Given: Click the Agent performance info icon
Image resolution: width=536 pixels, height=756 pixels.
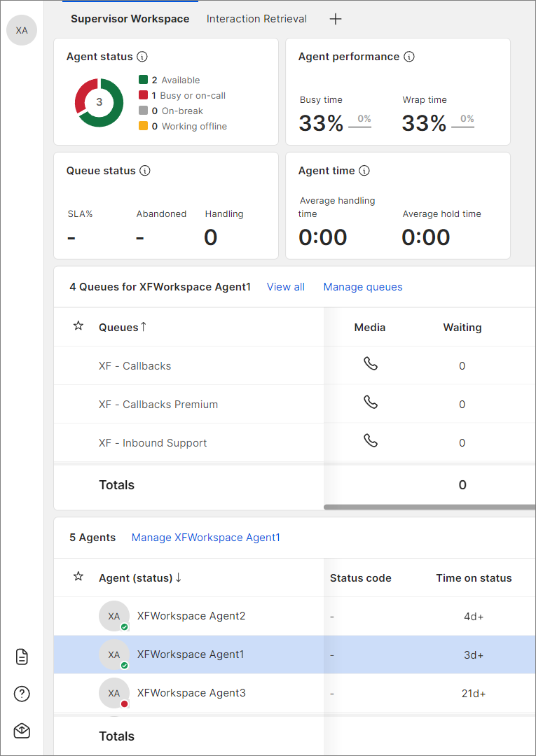Looking at the screenshot, I should (409, 57).
